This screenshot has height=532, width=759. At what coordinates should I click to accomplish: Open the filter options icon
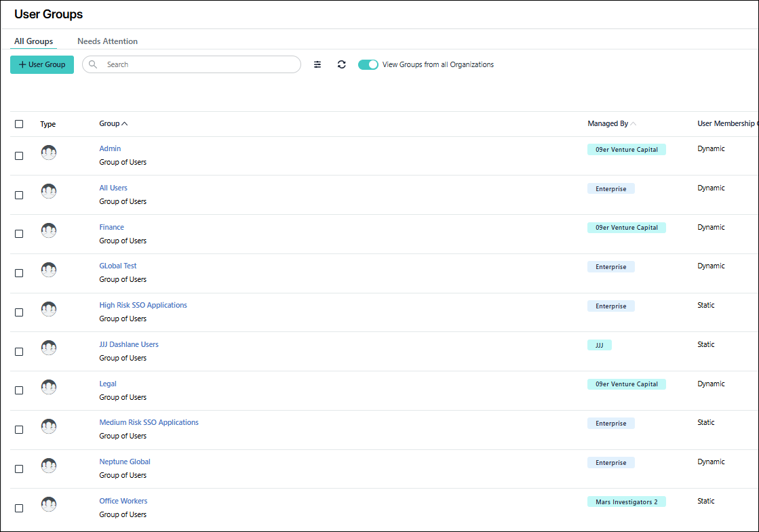[317, 64]
